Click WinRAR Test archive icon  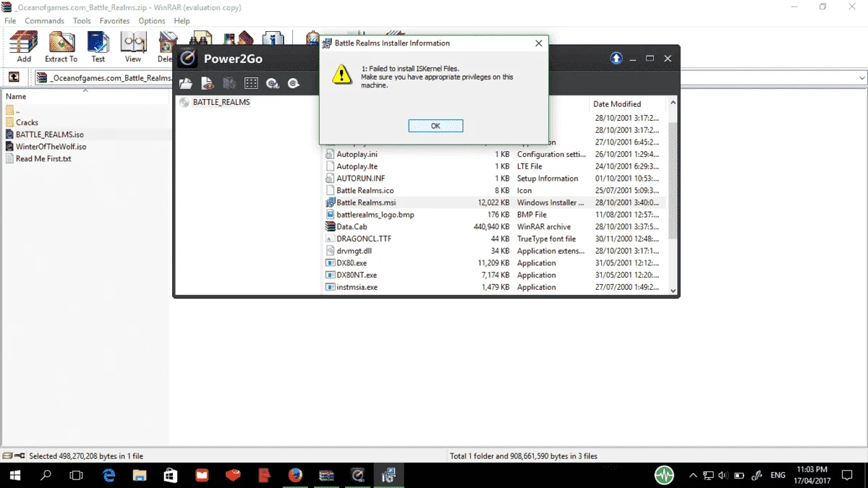(x=98, y=48)
